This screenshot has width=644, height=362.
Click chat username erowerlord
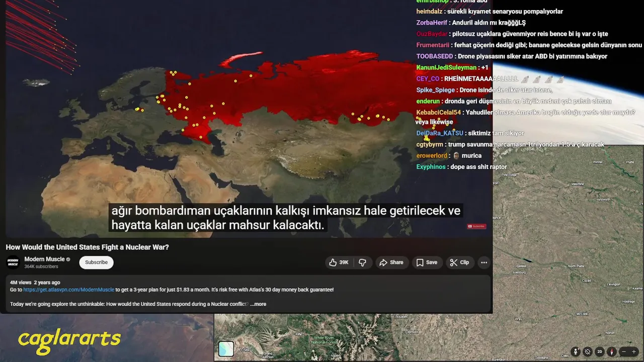pyautogui.click(x=432, y=156)
